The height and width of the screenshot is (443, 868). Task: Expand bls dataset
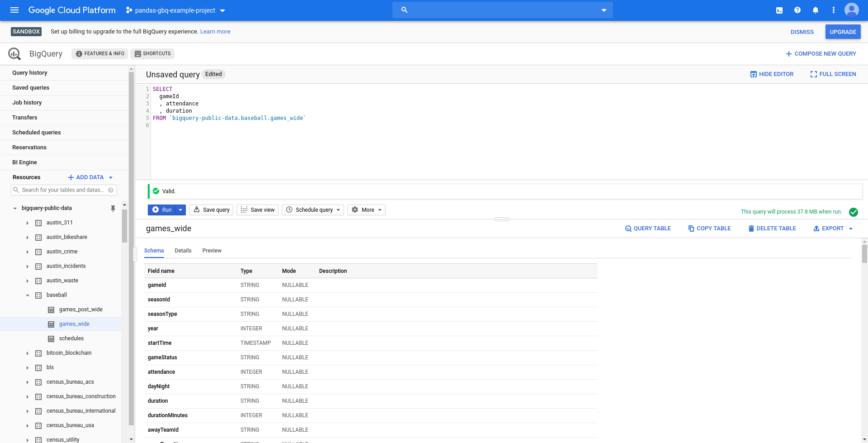[28, 367]
